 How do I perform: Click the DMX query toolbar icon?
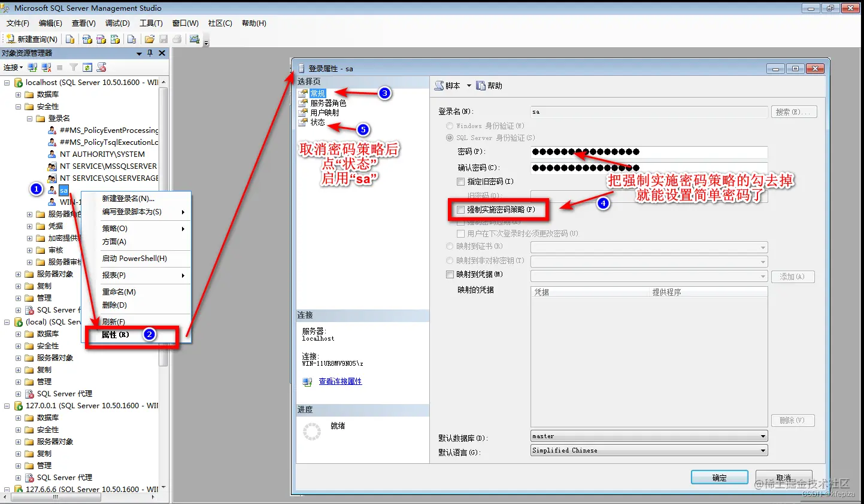pos(101,39)
